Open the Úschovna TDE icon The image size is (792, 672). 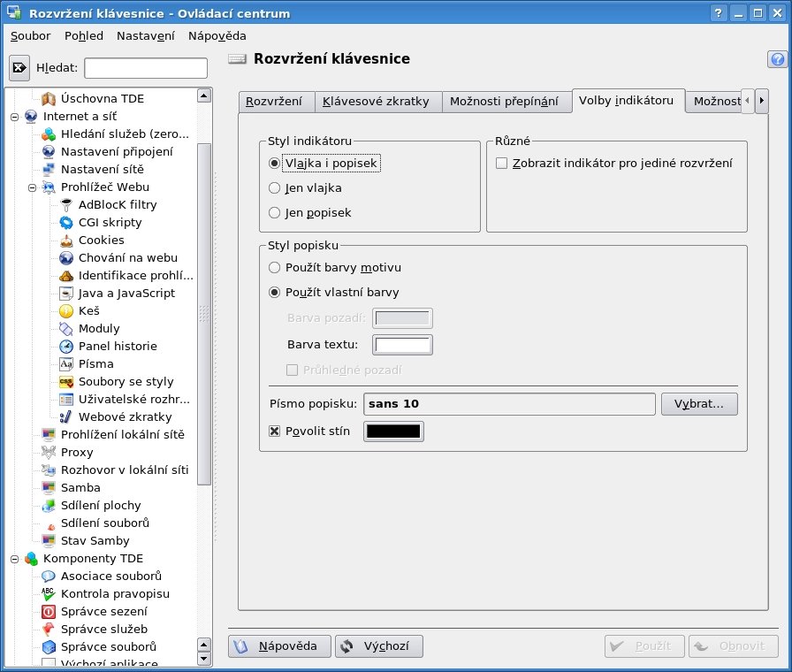pos(49,98)
